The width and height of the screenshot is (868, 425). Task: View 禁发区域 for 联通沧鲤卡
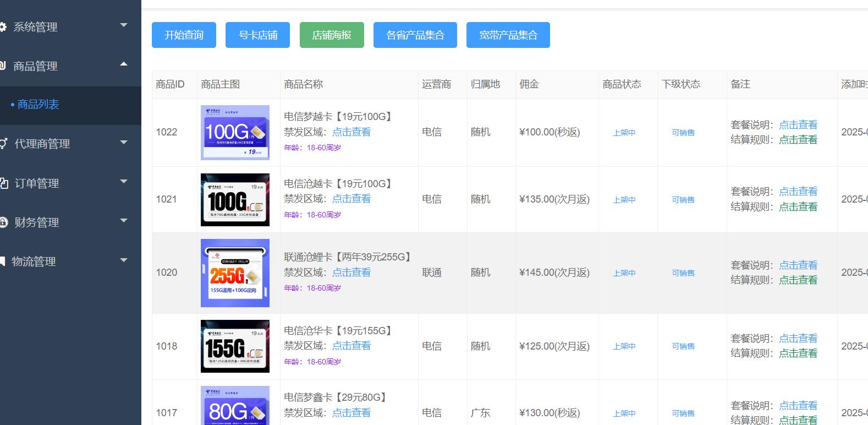click(351, 273)
